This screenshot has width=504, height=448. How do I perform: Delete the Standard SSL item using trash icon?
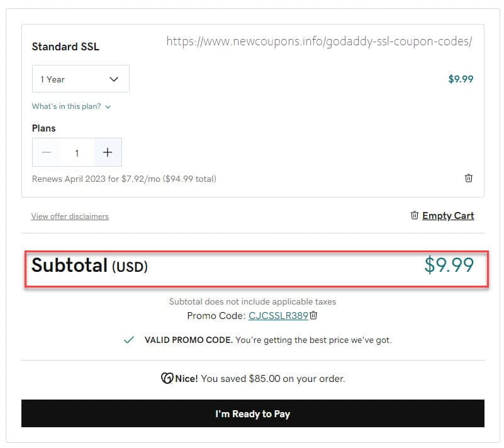(468, 178)
